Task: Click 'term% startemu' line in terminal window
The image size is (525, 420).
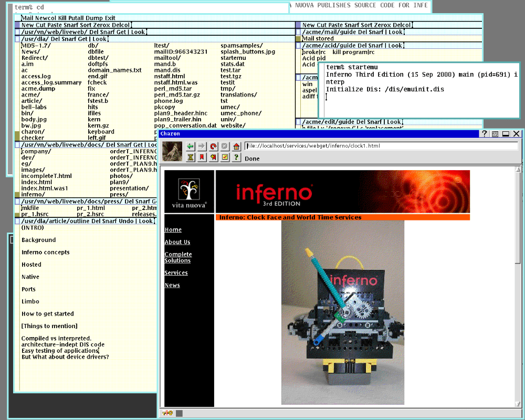Action: 352,67
